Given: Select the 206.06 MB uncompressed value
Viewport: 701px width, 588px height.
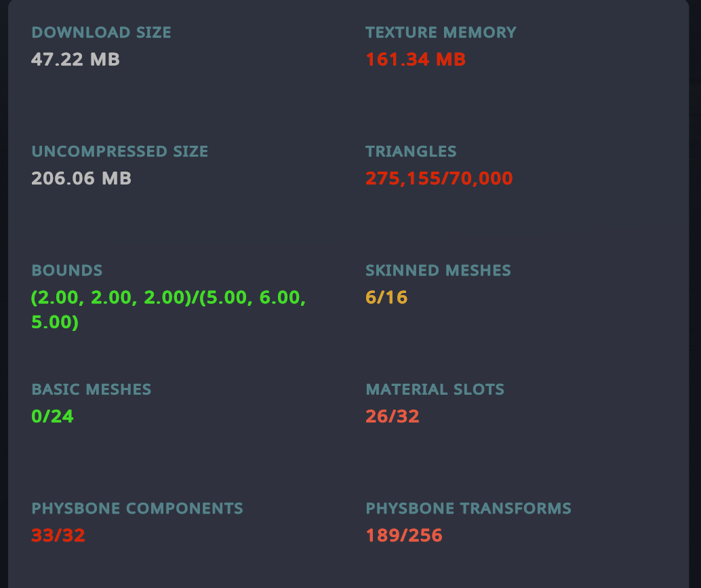Looking at the screenshot, I should (81, 178).
